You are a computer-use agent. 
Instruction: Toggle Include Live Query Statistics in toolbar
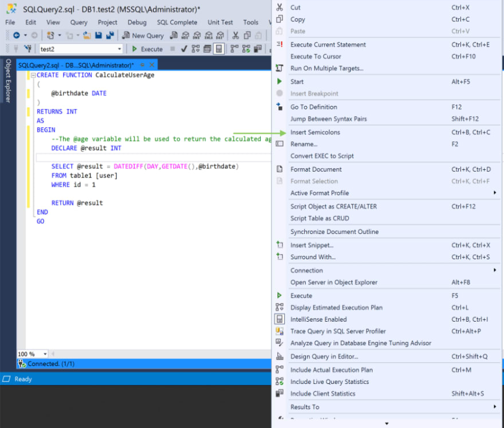[246, 49]
